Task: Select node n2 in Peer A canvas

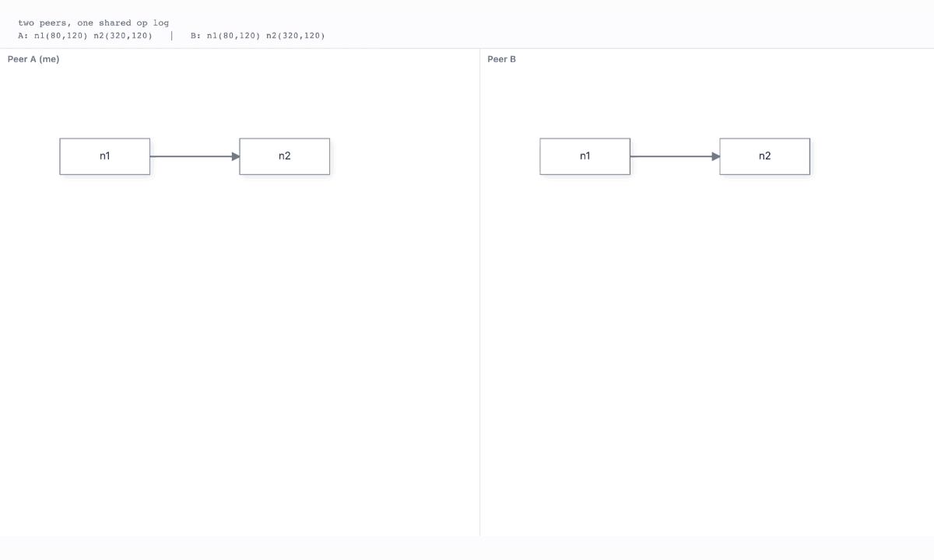Action: 284,156
